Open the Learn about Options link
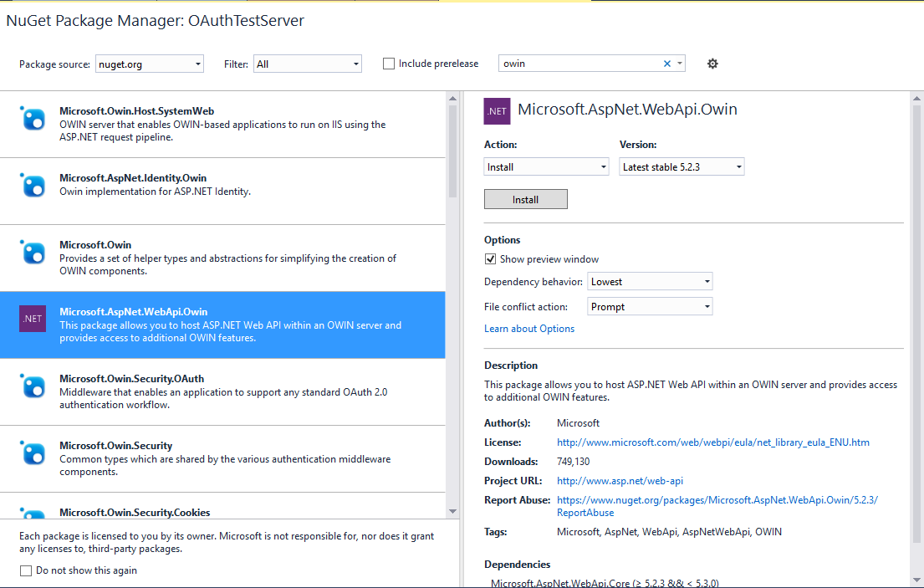924x588 pixels. click(x=528, y=328)
